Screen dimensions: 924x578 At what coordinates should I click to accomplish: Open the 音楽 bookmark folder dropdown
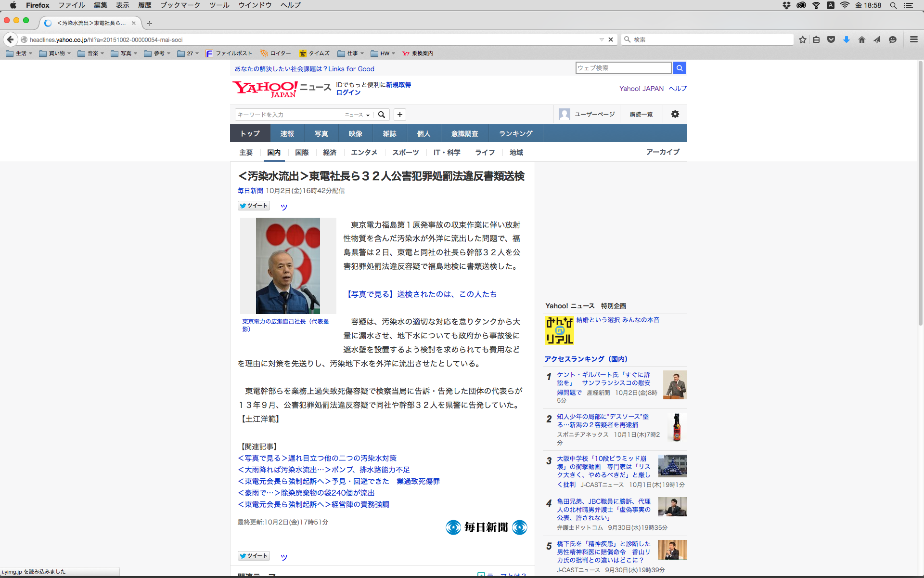click(x=91, y=53)
